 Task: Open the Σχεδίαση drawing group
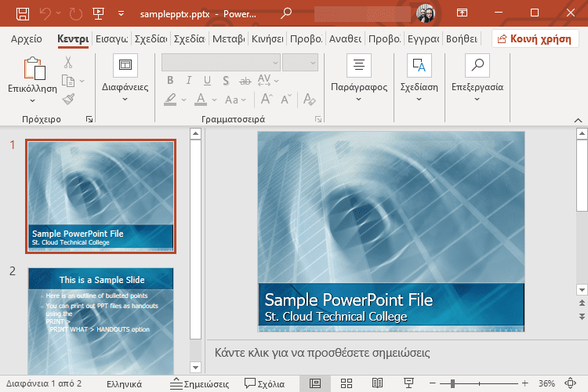coord(419,78)
